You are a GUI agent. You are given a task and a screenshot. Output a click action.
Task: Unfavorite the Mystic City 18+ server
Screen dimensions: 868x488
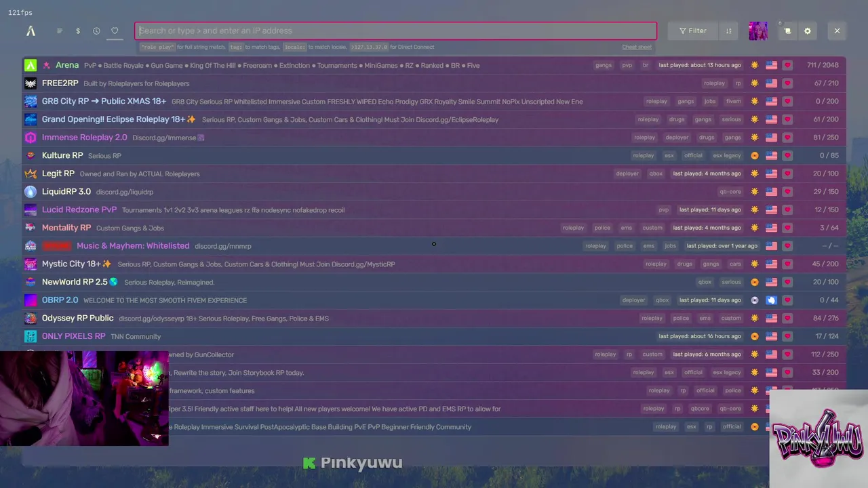point(787,264)
